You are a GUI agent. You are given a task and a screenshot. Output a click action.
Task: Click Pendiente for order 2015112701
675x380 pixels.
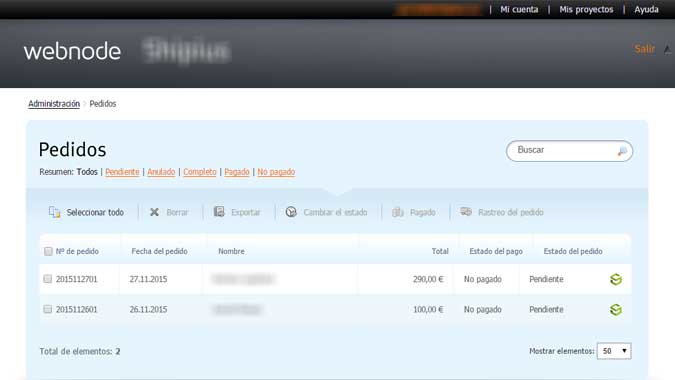tap(546, 279)
